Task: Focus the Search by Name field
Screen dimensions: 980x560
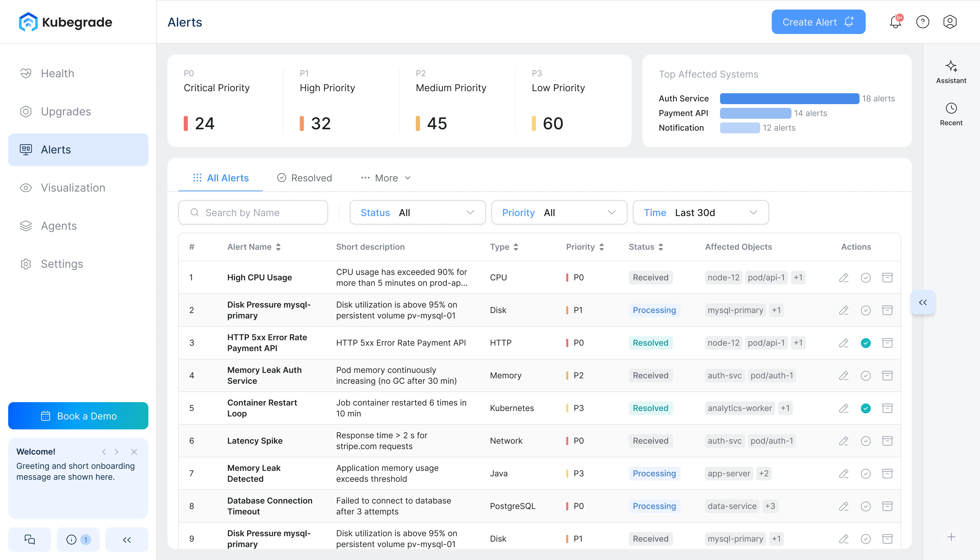Action: click(x=253, y=212)
